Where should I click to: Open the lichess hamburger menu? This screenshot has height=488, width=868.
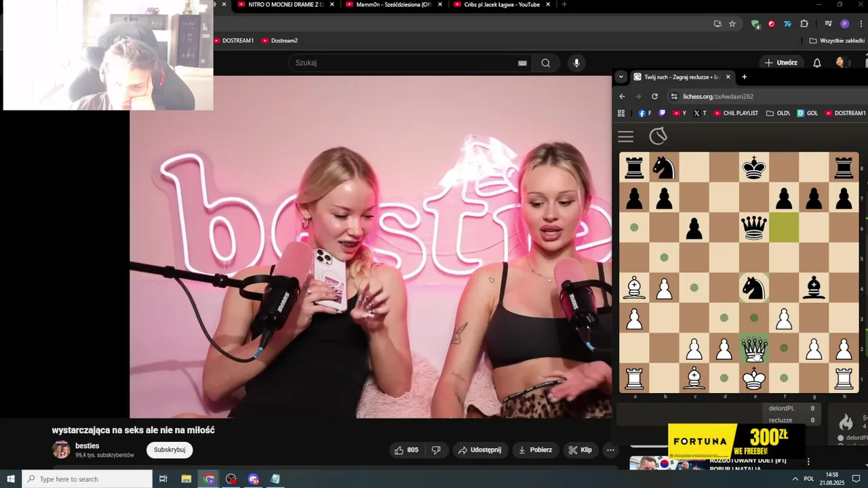(625, 137)
